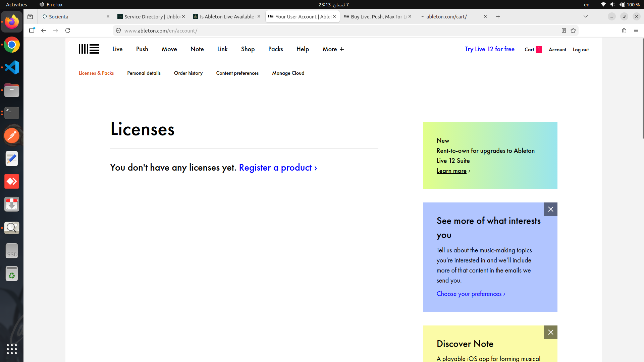Click the Ableton logo icon

click(89, 49)
